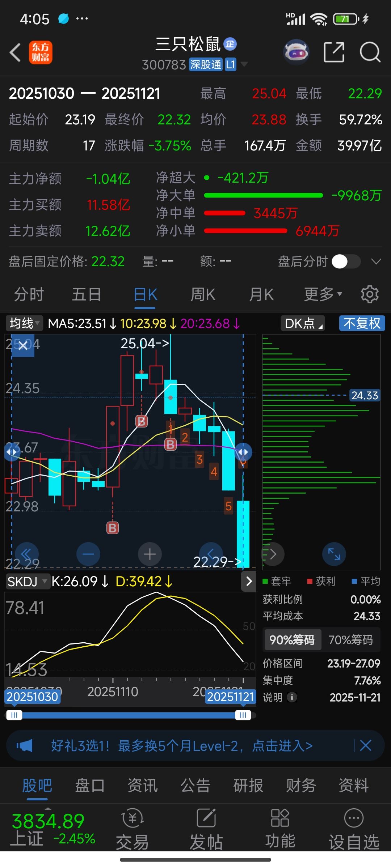Open the 功能 functions icon

coord(280,830)
